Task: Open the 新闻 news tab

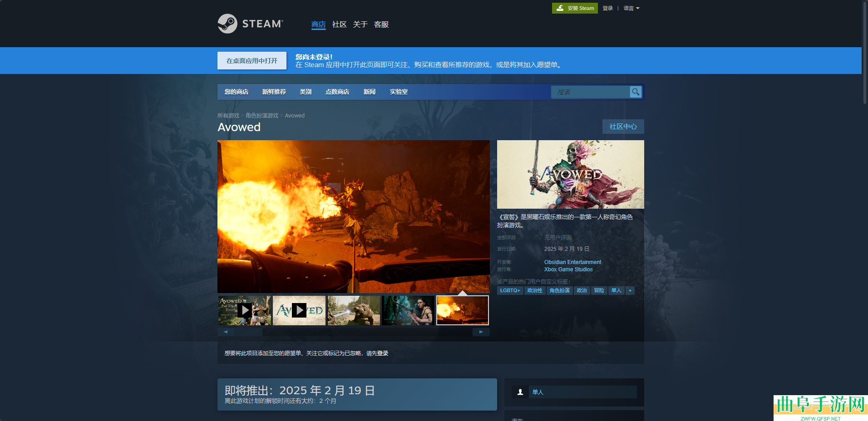Action: 370,92
